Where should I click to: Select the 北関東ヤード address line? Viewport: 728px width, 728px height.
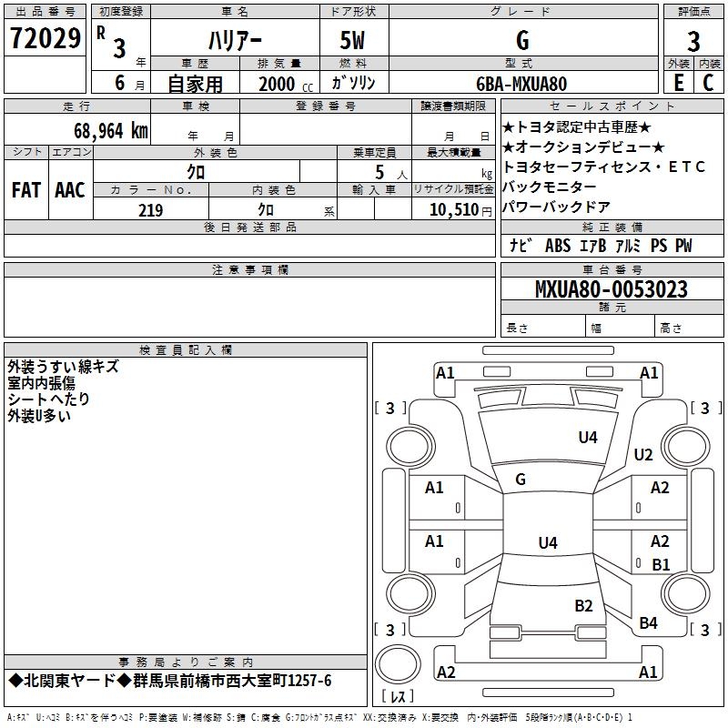170,681
